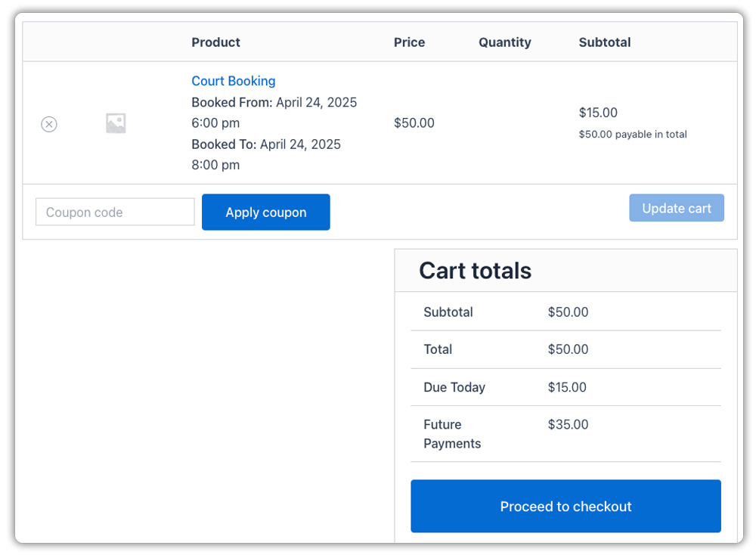The width and height of the screenshot is (756, 558).
Task: Click the product image placeholder thumbnail
Action: tap(116, 123)
